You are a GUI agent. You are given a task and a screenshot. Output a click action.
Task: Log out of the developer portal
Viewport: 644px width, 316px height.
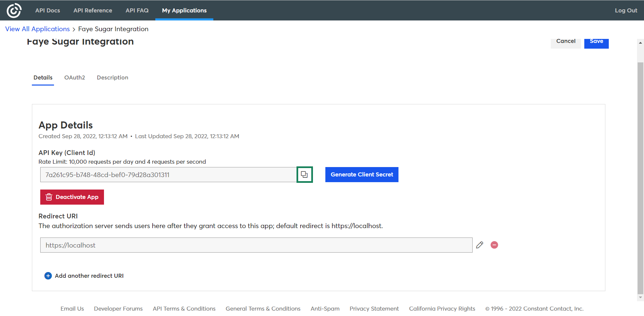point(626,10)
